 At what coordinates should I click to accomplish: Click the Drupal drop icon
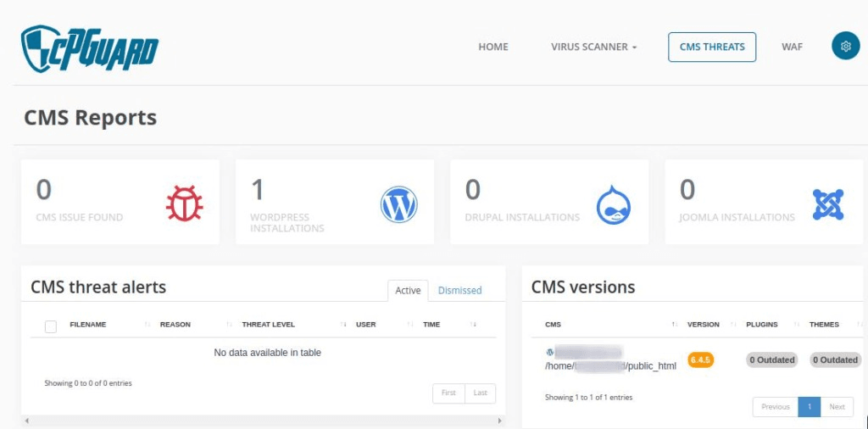click(x=614, y=204)
